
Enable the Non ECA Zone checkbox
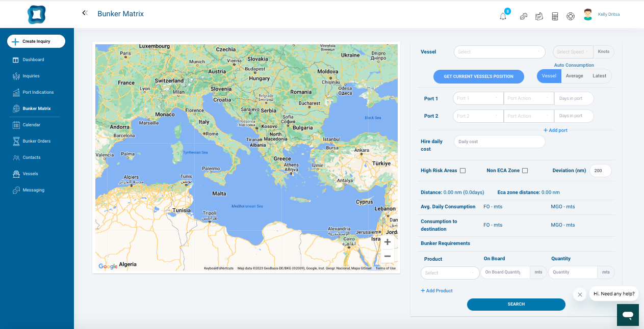pyautogui.click(x=525, y=171)
